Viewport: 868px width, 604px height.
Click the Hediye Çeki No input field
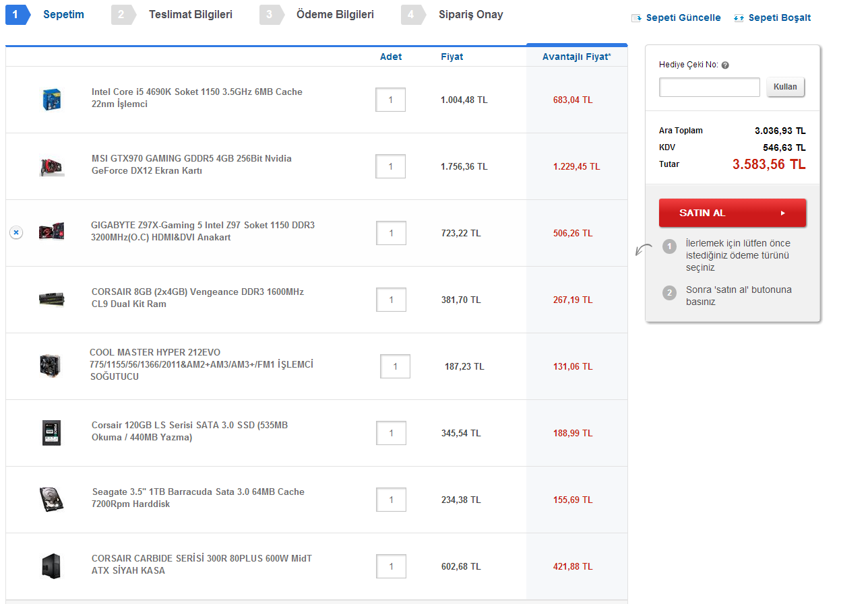pos(709,86)
